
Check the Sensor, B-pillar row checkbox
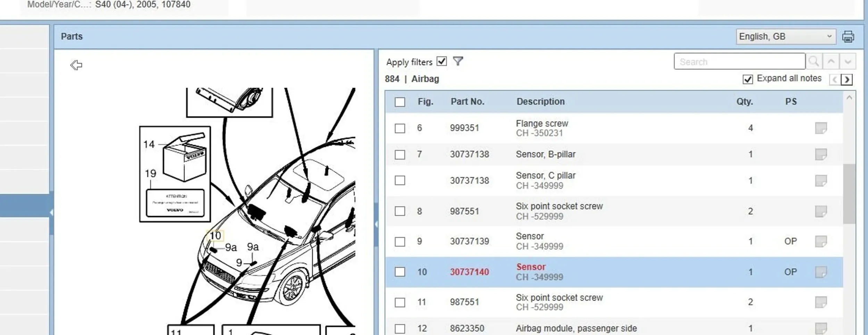pyautogui.click(x=400, y=155)
